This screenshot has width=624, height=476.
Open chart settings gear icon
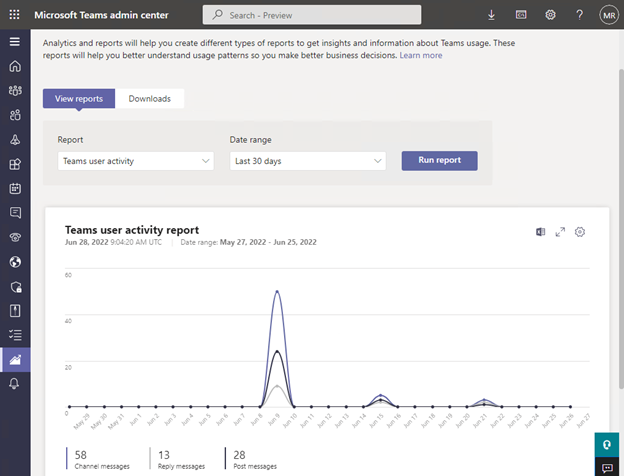click(x=580, y=232)
